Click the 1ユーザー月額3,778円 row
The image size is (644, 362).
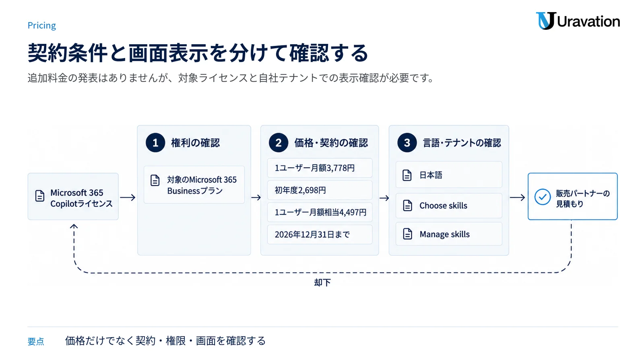tap(320, 168)
